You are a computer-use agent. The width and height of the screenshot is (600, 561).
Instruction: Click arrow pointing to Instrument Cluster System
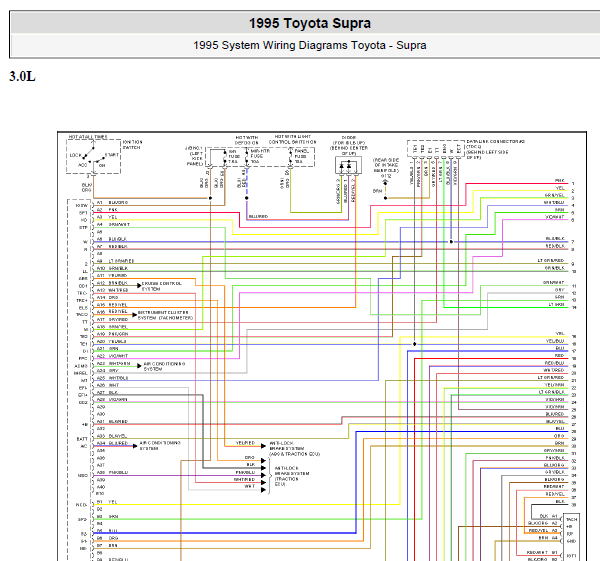134,315
